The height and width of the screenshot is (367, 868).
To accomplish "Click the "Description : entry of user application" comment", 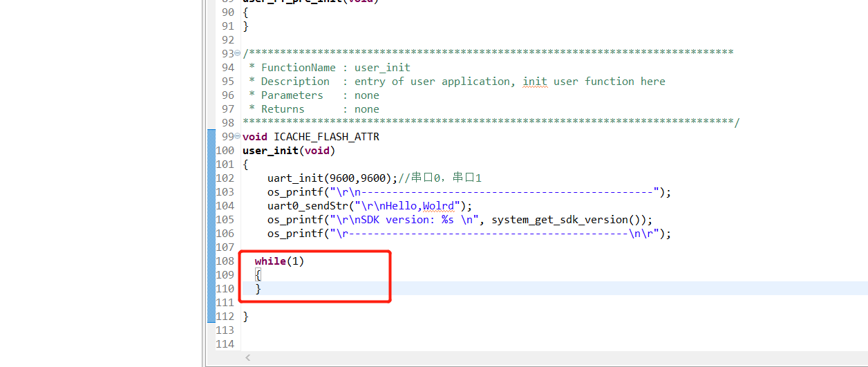I will [456, 82].
